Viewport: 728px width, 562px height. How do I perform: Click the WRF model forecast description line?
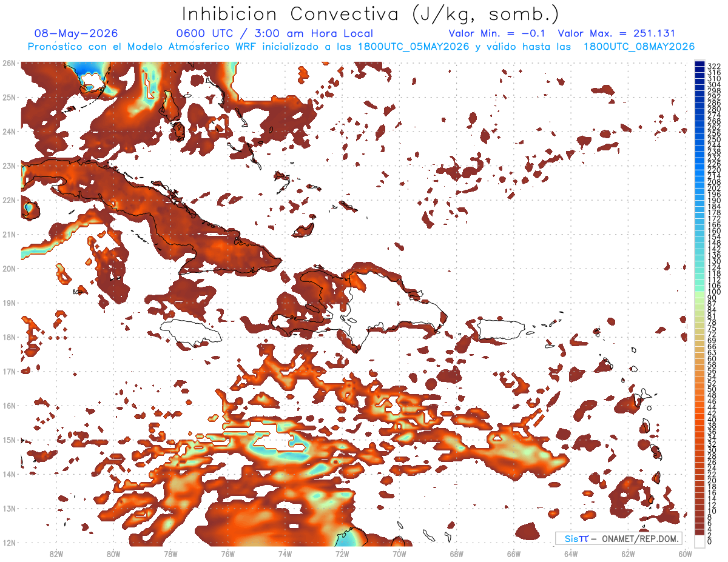[361, 47]
